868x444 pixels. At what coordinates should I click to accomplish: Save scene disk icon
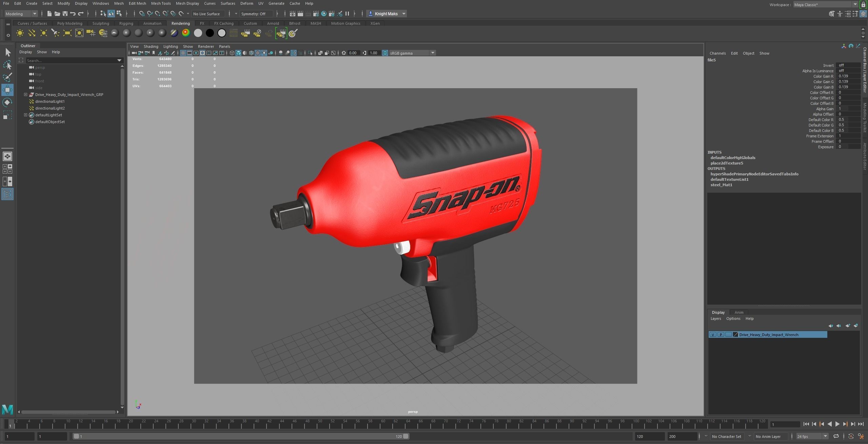65,14
